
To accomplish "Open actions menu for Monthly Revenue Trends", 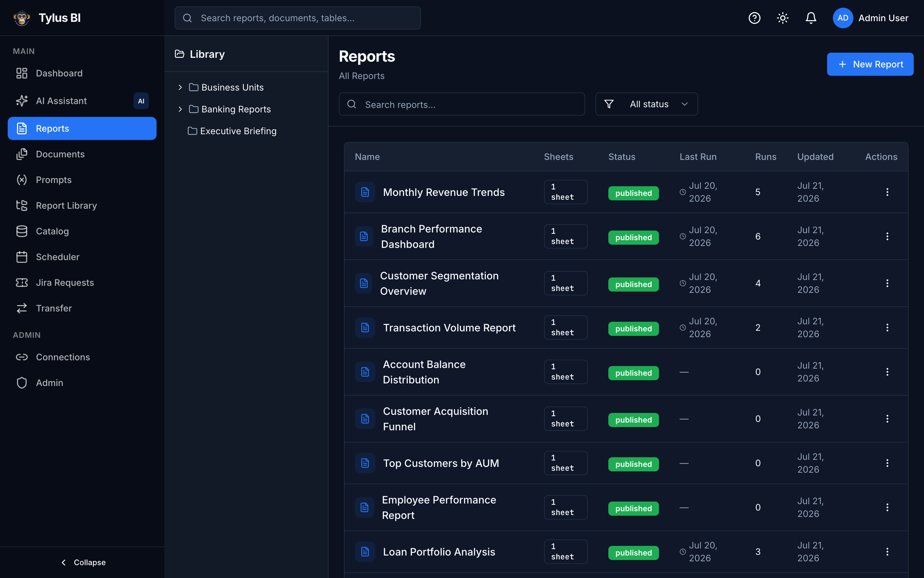I will point(887,192).
